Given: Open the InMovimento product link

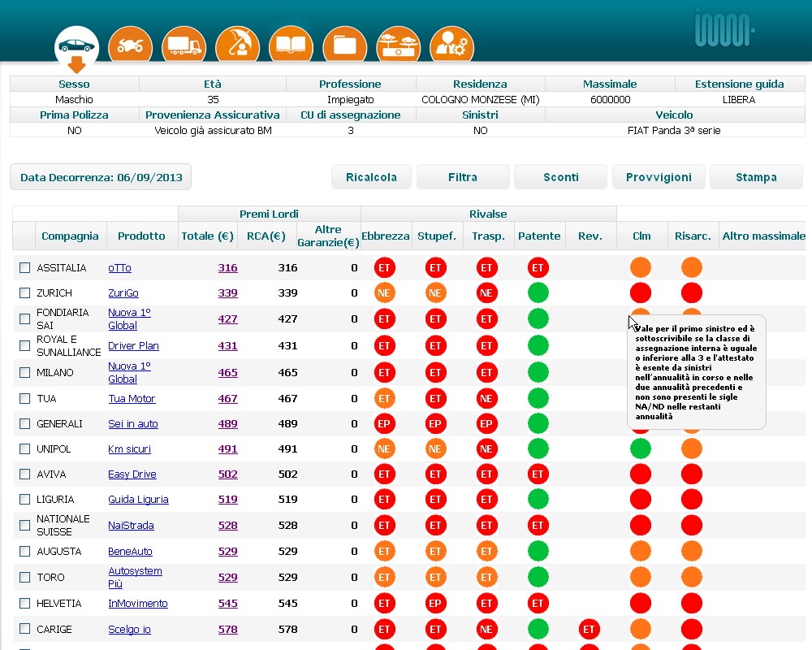Looking at the screenshot, I should pyautogui.click(x=138, y=604).
